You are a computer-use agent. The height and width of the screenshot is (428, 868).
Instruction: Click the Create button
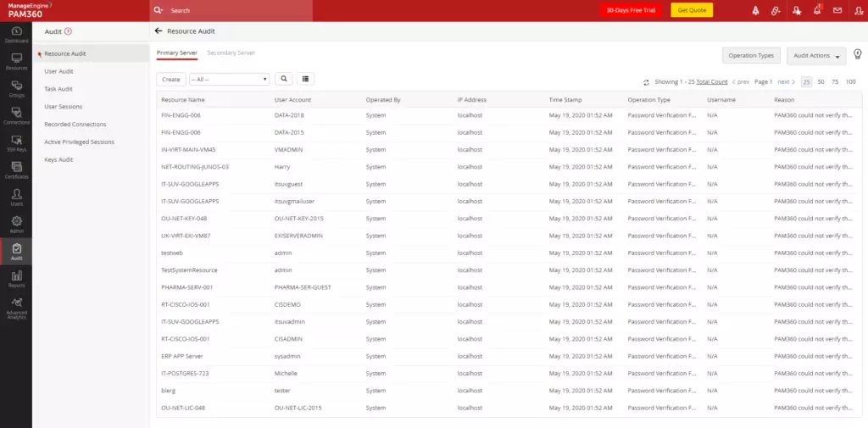click(171, 79)
